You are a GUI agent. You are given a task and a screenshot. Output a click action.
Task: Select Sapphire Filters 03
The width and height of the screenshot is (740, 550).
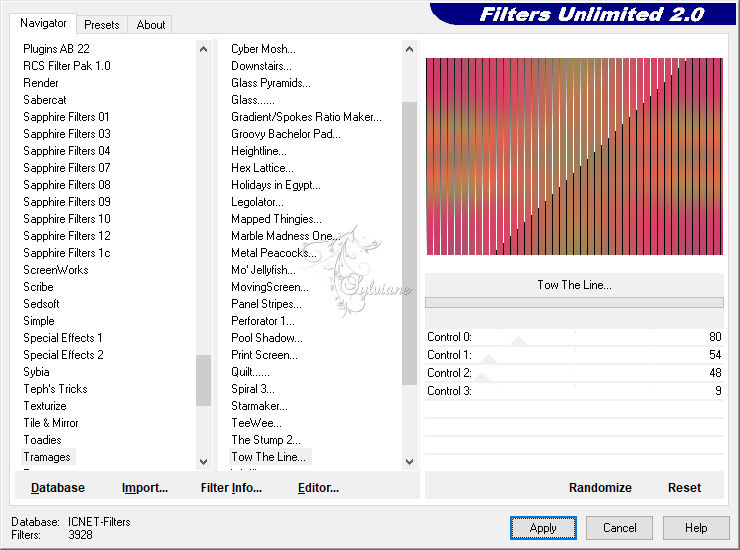tap(67, 134)
